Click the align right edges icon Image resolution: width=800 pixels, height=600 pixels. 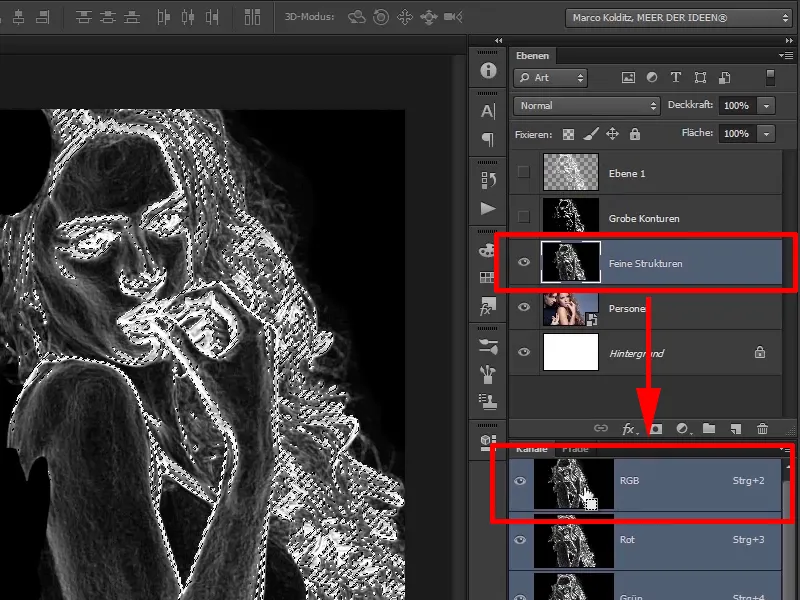pyautogui.click(x=43, y=17)
